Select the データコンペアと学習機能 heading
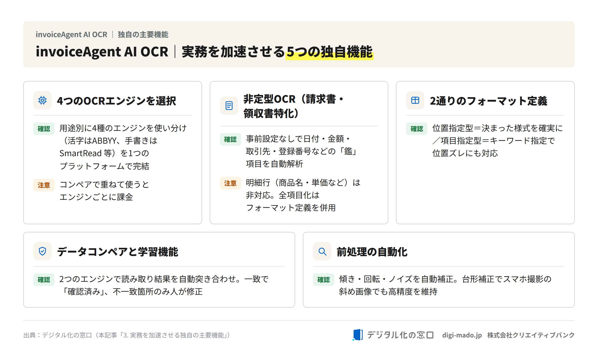Viewport: 598px width, 364px height. (117, 252)
